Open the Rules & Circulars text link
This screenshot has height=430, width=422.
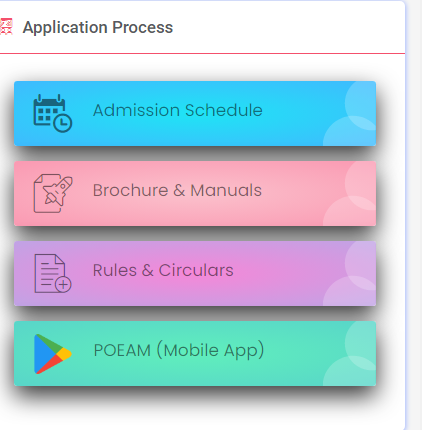point(163,270)
